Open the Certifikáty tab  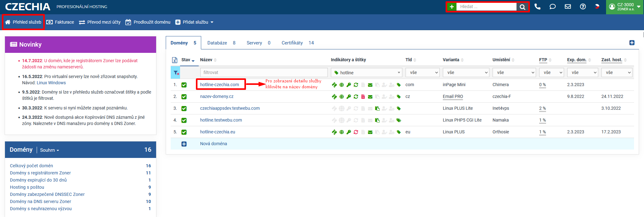click(297, 43)
